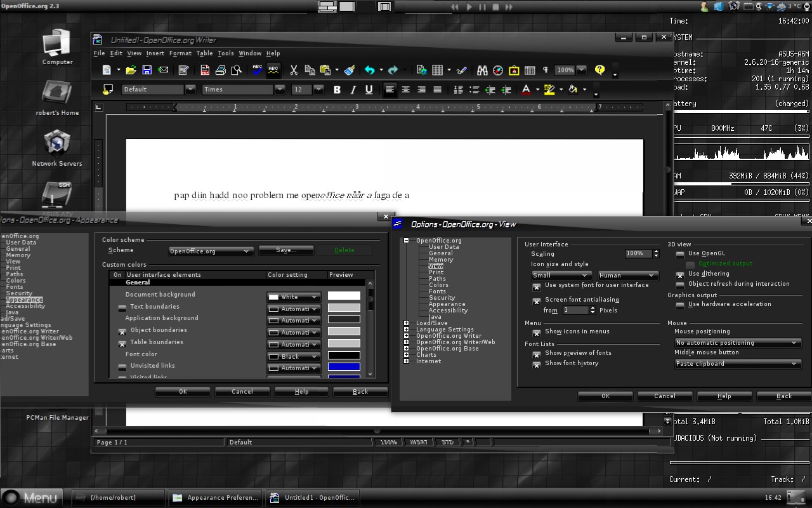812x508 pixels.
Task: Toggle Screen font antialiasing checkbox
Action: (537, 301)
